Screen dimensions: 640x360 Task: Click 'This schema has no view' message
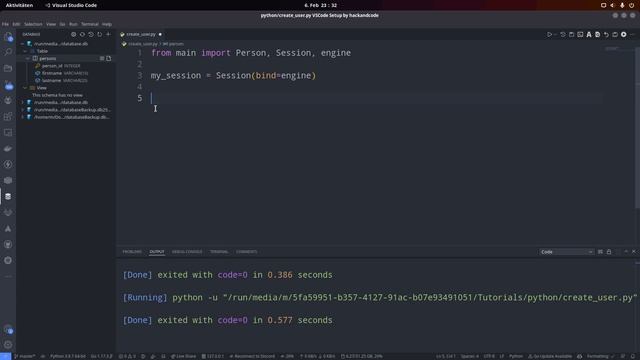[57, 95]
